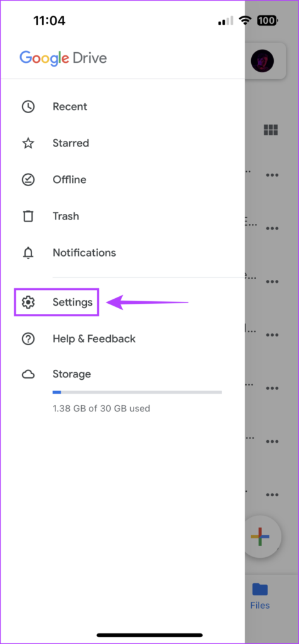The height and width of the screenshot is (644, 299).
Task: Open the Recent menu item
Action: (x=70, y=107)
